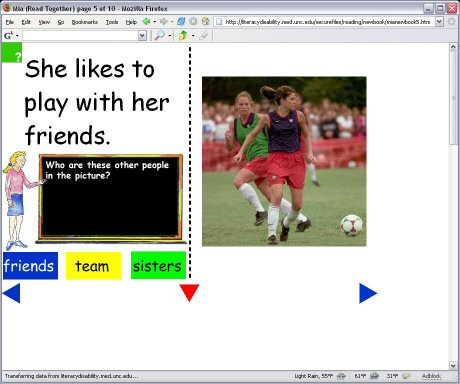The height and width of the screenshot is (384, 460).
Task: Choose the yellow "team" answer button
Action: click(x=94, y=266)
